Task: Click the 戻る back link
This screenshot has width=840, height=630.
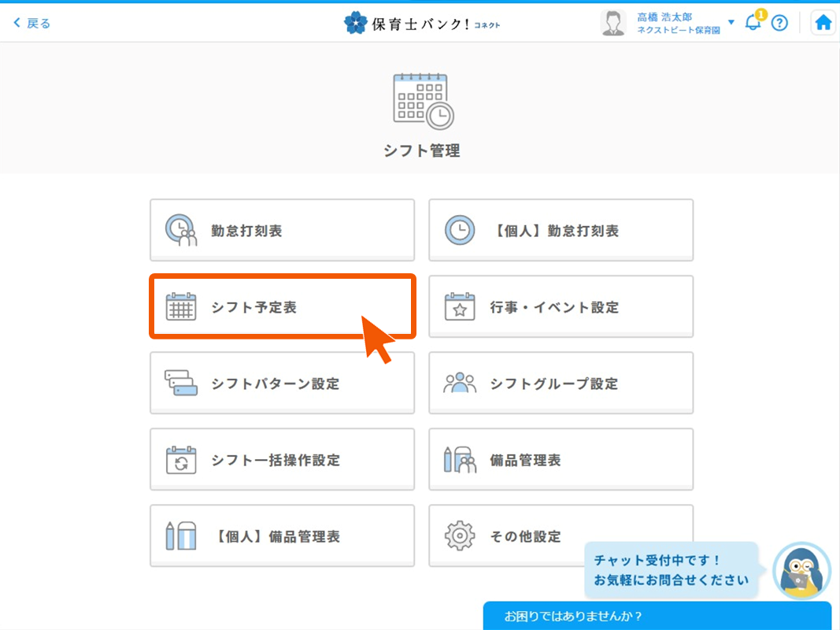Action: 29,22
